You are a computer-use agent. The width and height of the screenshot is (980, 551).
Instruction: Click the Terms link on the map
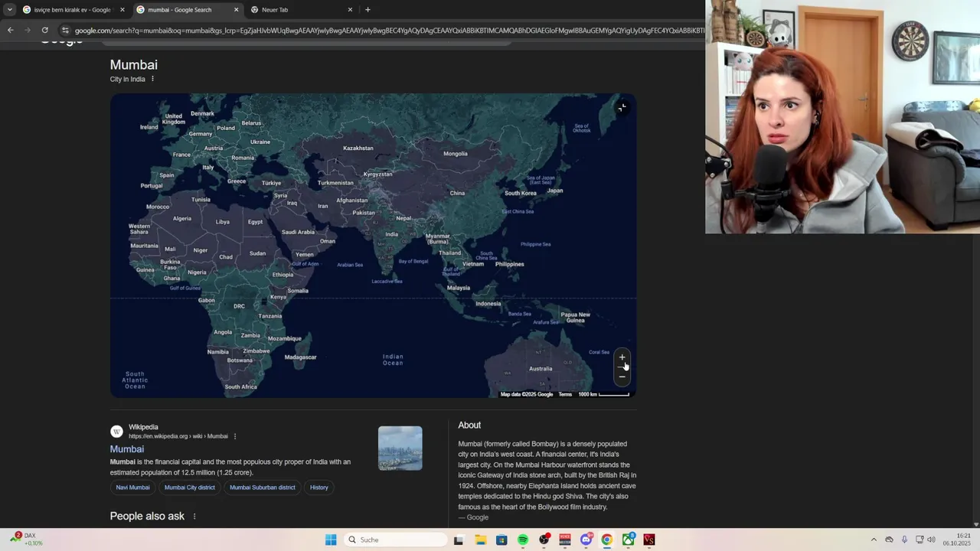[565, 394]
